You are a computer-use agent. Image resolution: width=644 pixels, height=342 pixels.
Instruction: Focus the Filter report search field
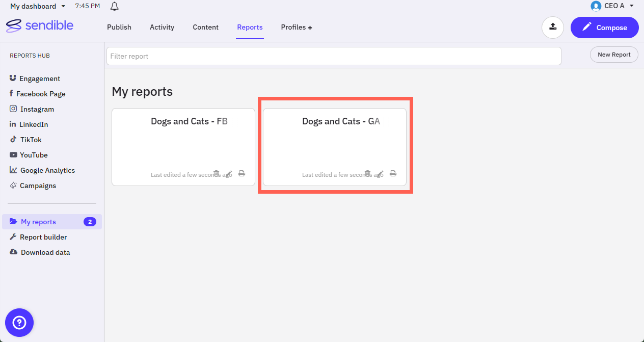[334, 56]
